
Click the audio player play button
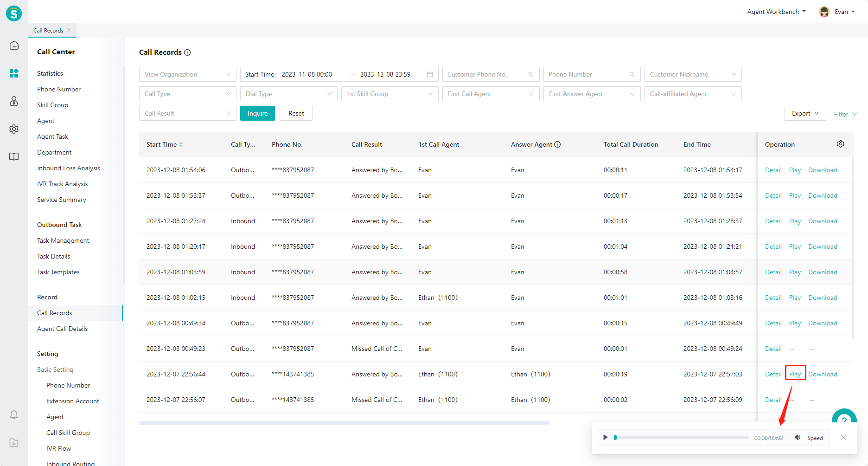tap(605, 437)
